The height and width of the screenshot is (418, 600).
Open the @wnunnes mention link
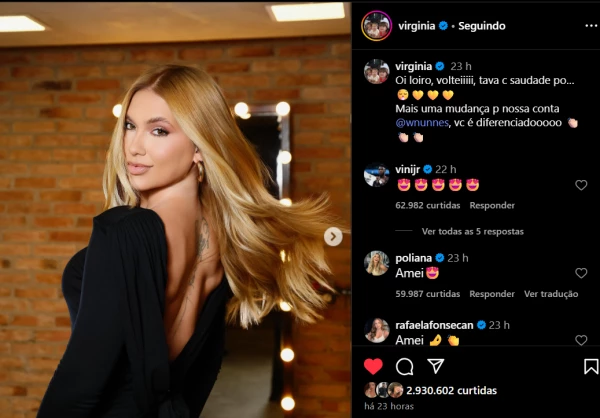click(422, 123)
